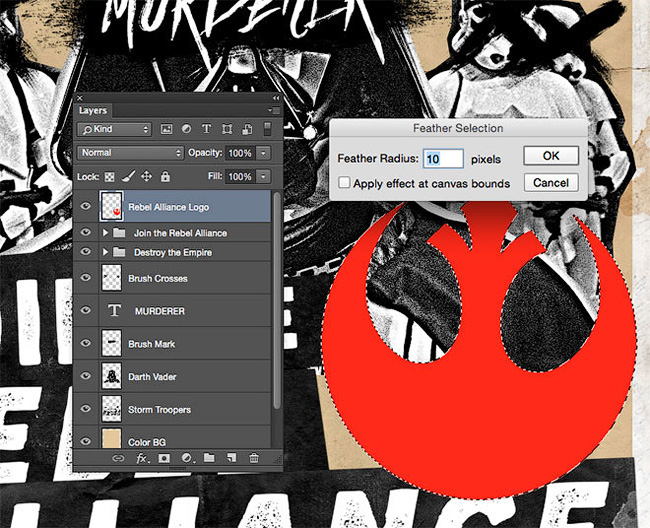The height and width of the screenshot is (528, 650).
Task: Expand the Destroy the Empire group
Action: click(105, 252)
